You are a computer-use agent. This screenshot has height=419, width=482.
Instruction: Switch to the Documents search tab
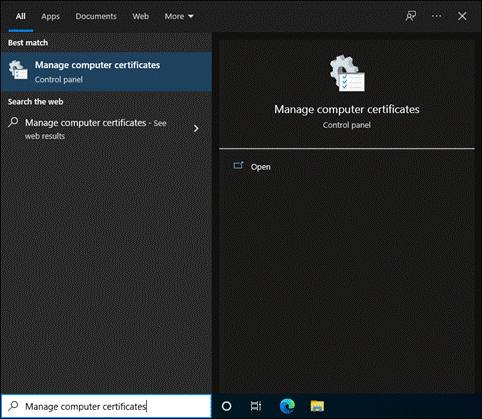tap(96, 16)
